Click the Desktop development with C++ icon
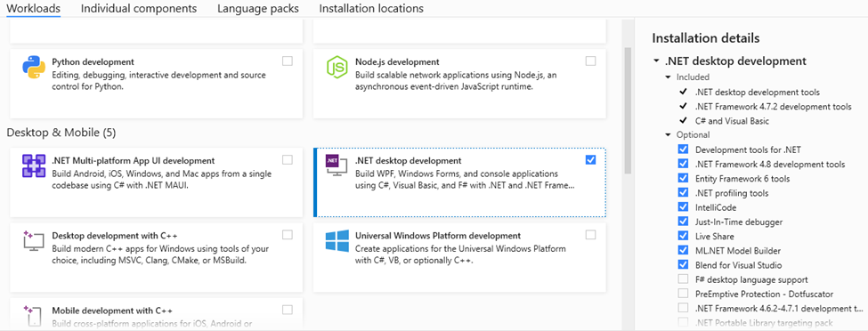This screenshot has width=868, height=331. [33, 241]
